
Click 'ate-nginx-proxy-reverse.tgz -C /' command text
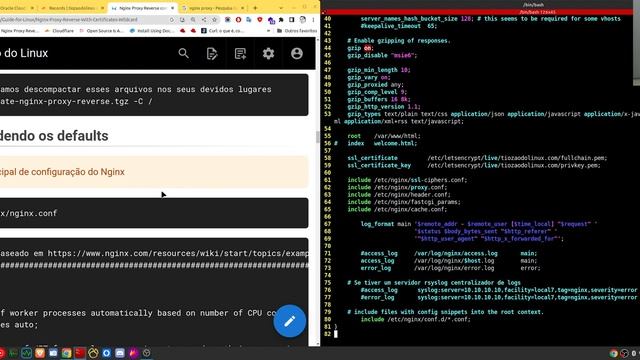(76, 101)
